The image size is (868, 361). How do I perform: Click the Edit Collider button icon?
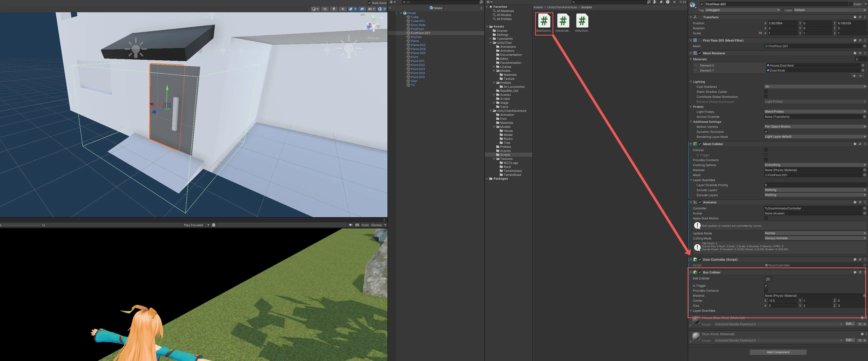(x=768, y=279)
